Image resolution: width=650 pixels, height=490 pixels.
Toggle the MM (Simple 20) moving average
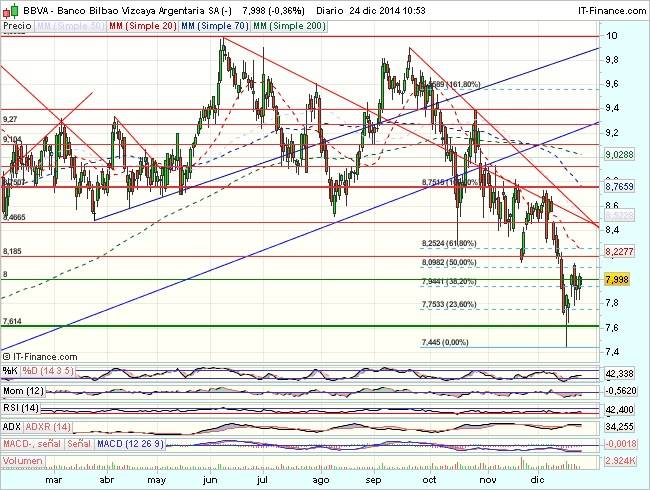pos(143,26)
